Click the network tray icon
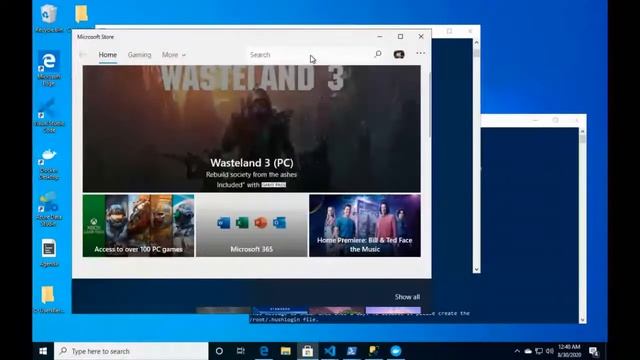 point(539,351)
